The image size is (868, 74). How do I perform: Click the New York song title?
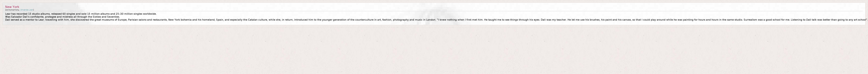click(12, 7)
